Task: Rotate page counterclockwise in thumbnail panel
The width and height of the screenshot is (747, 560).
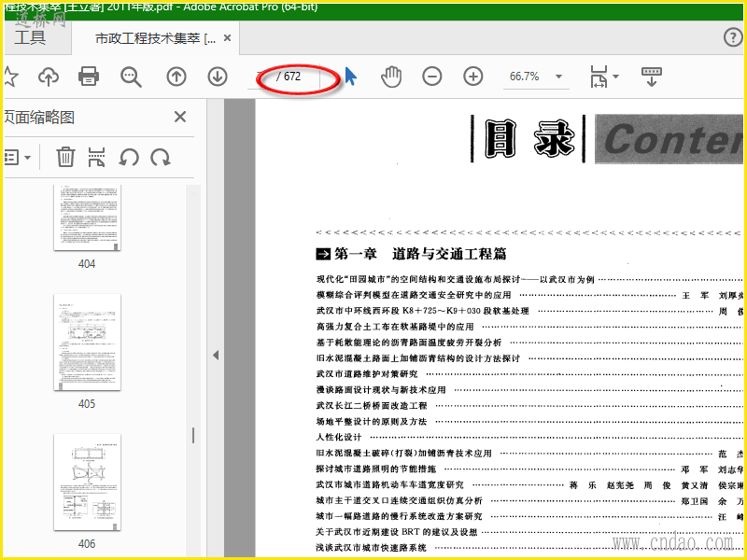Action: point(129,157)
